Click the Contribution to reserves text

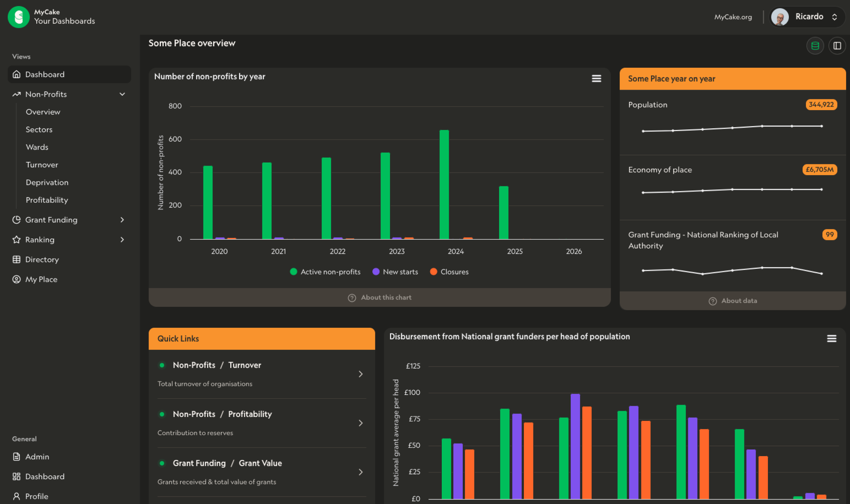195,433
